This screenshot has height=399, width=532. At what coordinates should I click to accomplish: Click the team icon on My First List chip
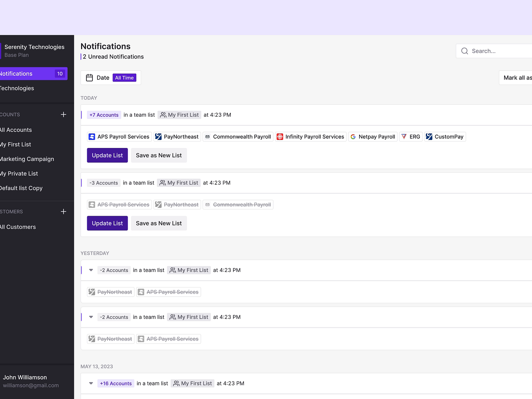(163, 115)
